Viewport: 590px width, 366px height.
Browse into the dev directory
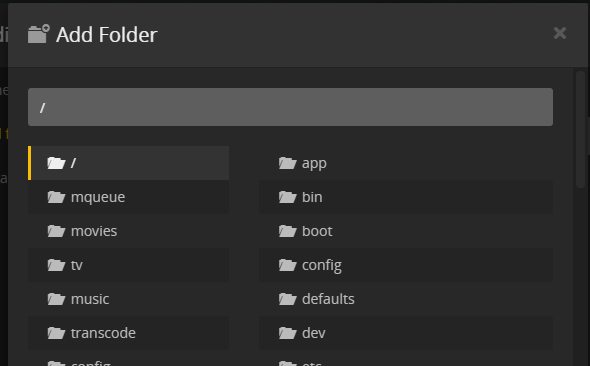406,333
